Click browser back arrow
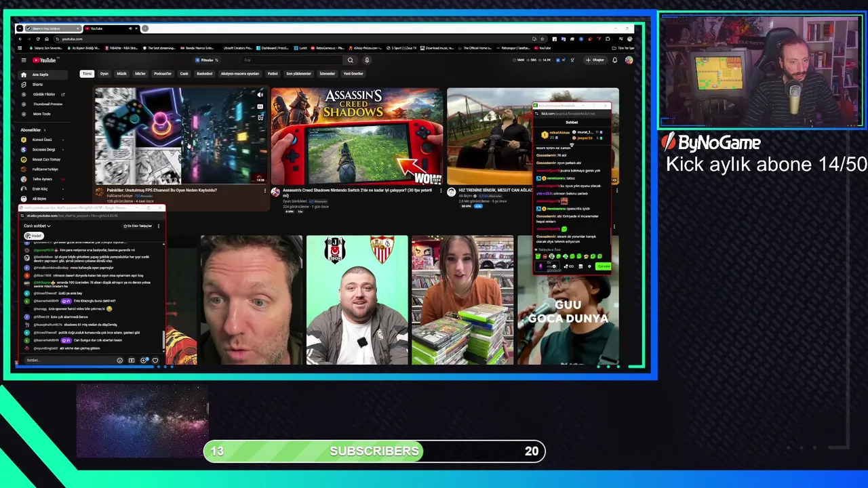The width and height of the screenshot is (868, 488). [x=20, y=39]
